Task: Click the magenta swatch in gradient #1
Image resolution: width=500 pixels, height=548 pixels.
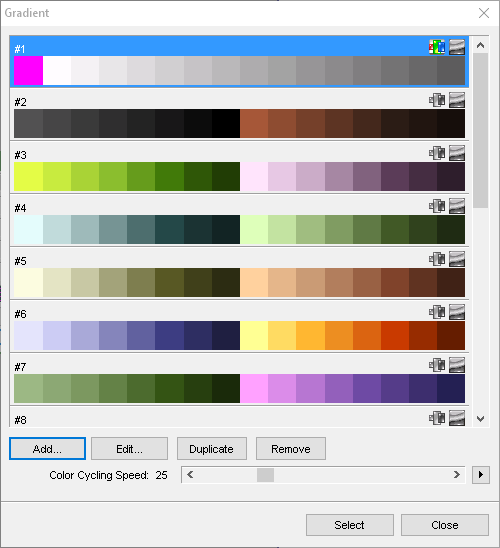Action: point(28,71)
